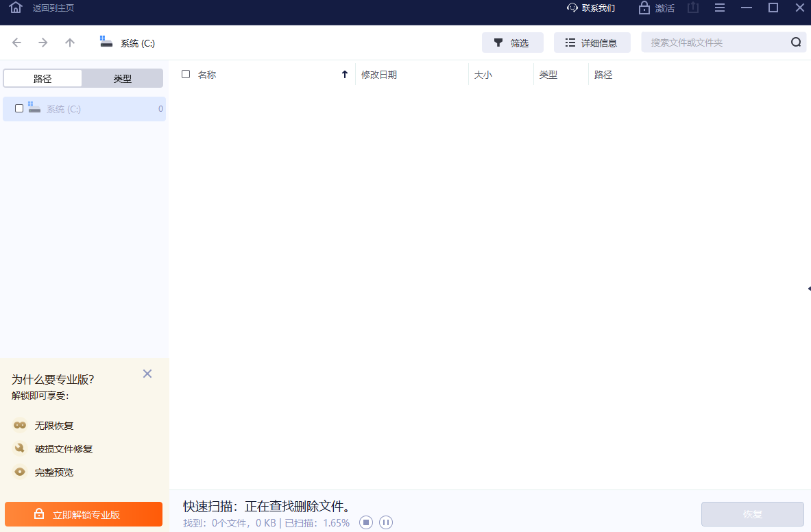The image size is (811, 532).
Task: Expand the side preview panel arrow
Action: click(808, 289)
